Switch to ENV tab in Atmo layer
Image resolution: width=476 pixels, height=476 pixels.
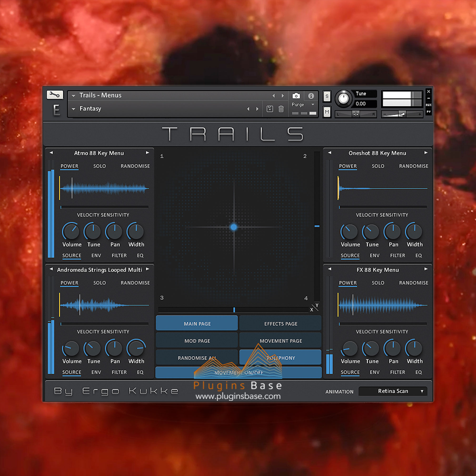point(96,255)
